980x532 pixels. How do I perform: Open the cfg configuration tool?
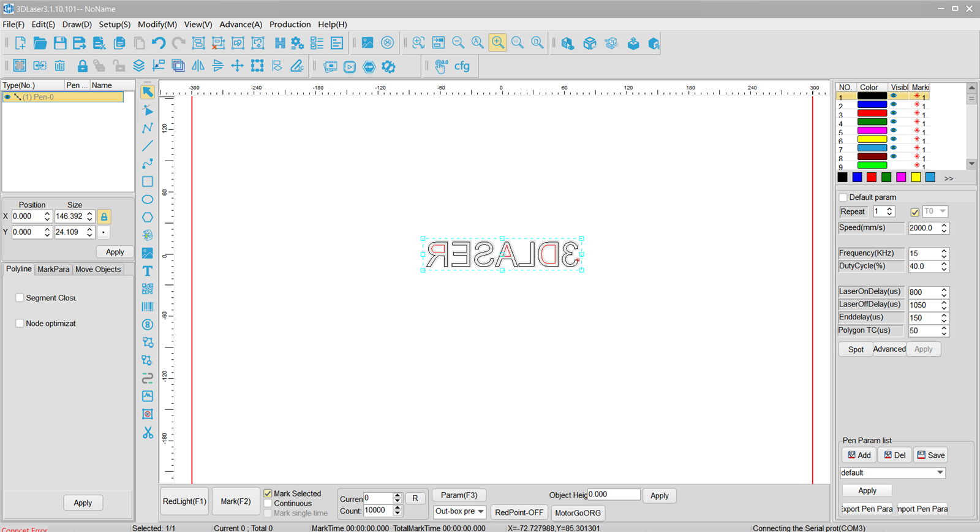461,66
